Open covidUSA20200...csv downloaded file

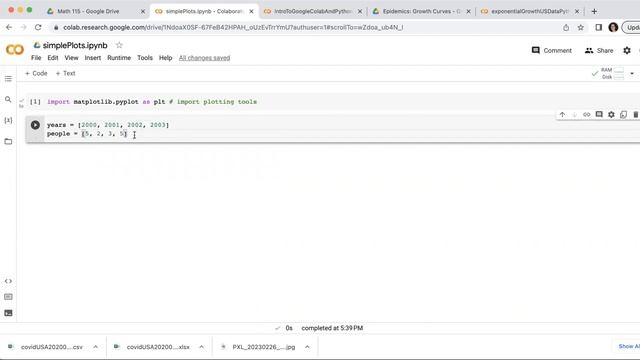coord(52,347)
